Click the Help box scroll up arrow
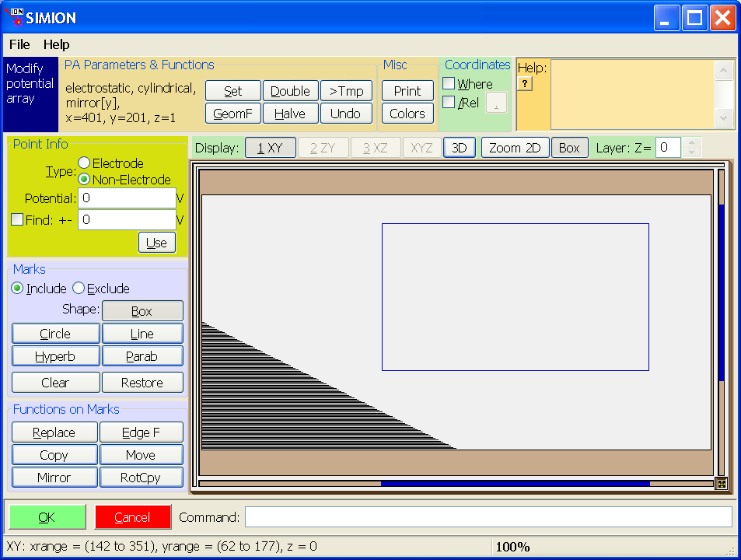741x560 pixels. pos(724,71)
